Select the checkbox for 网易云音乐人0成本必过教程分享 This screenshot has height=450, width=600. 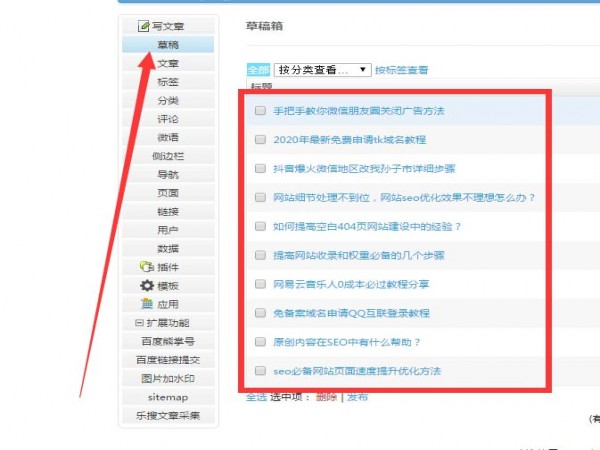(x=260, y=284)
